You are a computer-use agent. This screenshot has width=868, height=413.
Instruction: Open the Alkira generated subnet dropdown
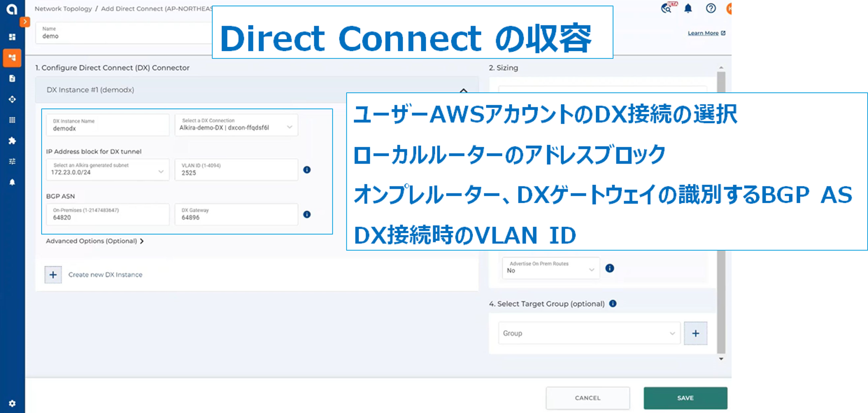108,170
